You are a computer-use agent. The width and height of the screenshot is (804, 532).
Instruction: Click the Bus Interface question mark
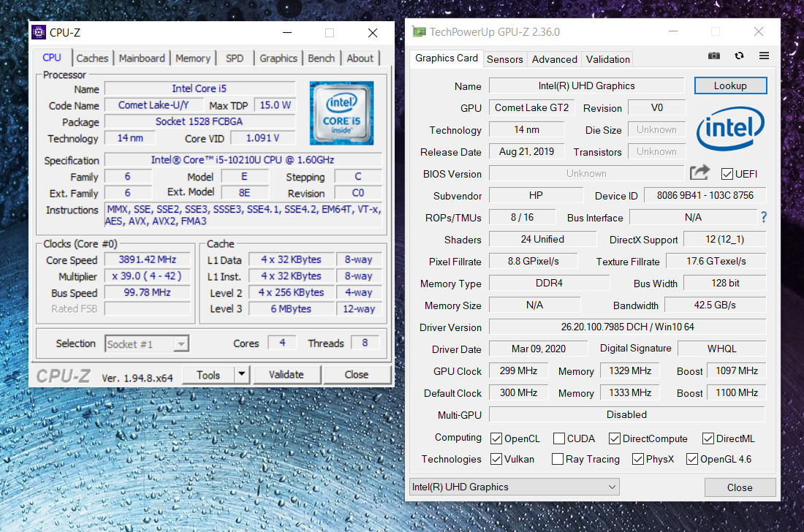764,217
